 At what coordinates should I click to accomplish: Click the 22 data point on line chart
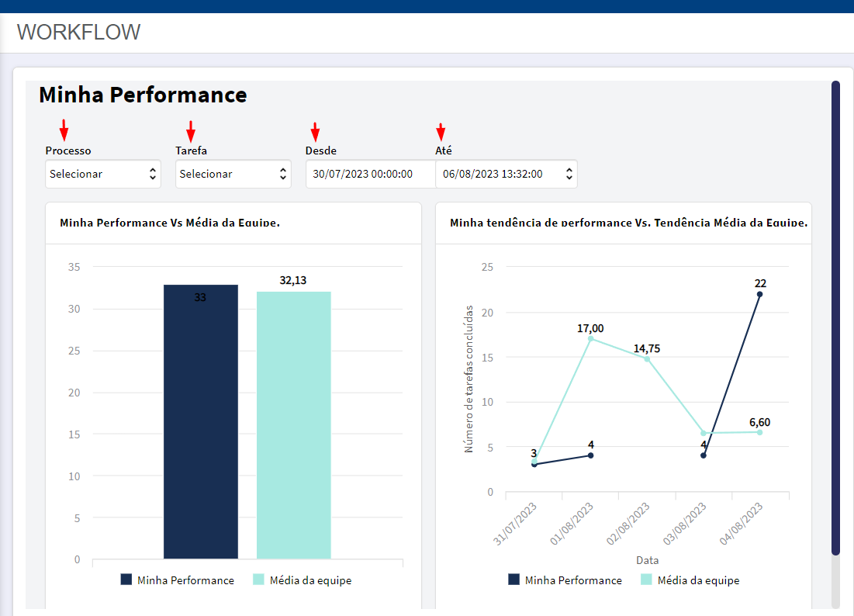click(x=760, y=294)
